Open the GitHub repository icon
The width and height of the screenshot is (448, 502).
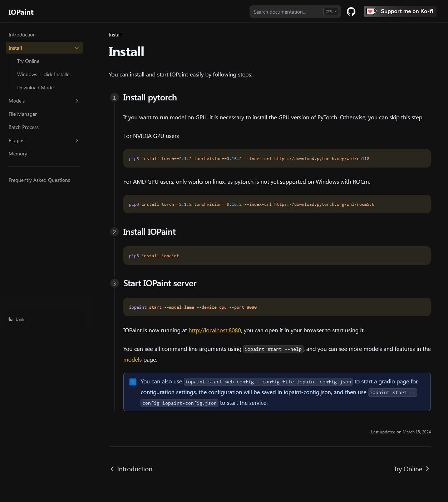(x=351, y=11)
